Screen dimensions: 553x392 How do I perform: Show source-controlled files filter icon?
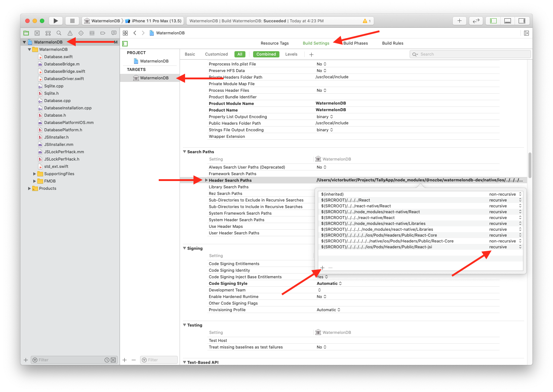tap(113, 360)
